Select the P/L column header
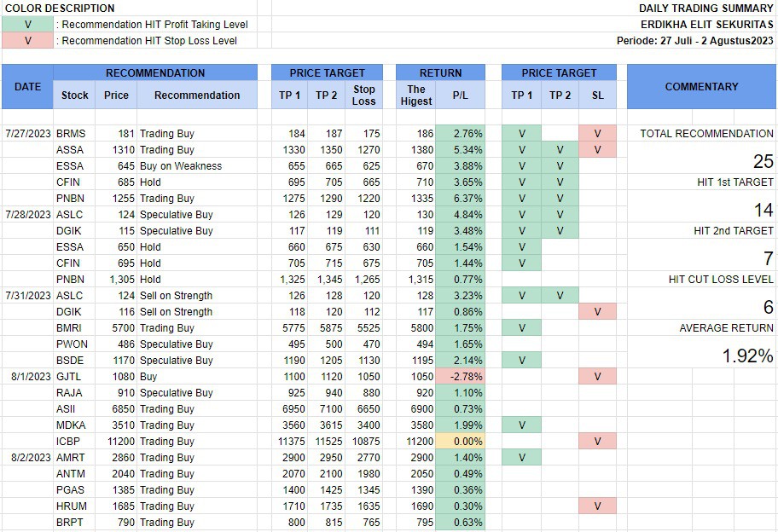Image resolution: width=778 pixels, height=532 pixels. tap(460, 95)
